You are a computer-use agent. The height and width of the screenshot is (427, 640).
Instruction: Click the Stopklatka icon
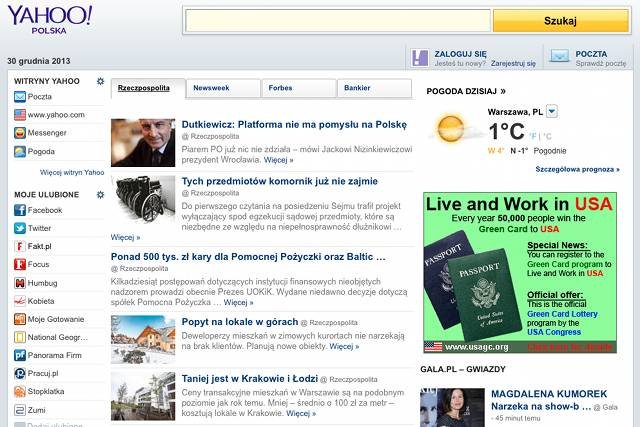click(20, 391)
